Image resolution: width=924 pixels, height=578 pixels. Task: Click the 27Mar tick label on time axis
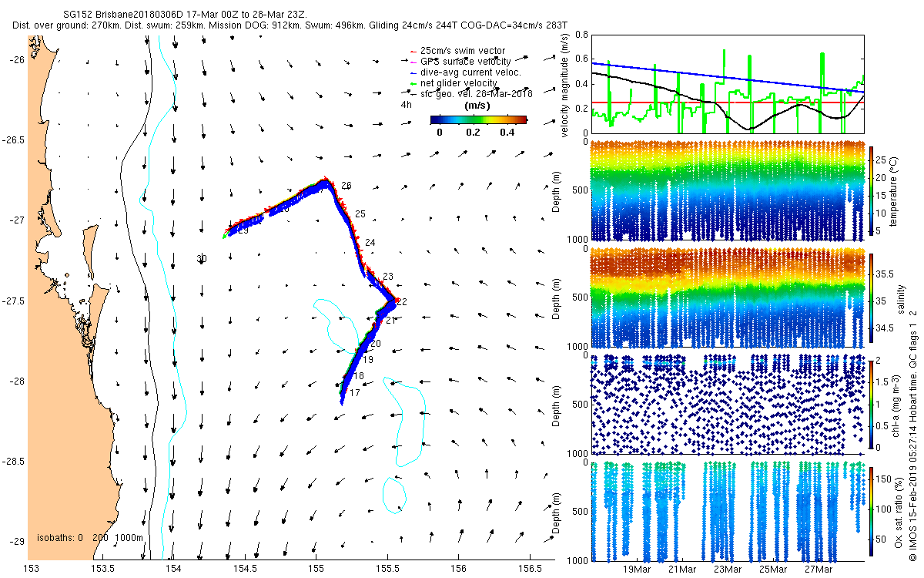[818, 570]
